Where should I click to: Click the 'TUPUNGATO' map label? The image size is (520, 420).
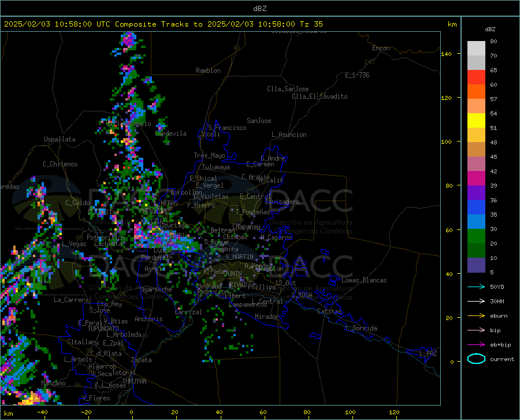click(103, 329)
